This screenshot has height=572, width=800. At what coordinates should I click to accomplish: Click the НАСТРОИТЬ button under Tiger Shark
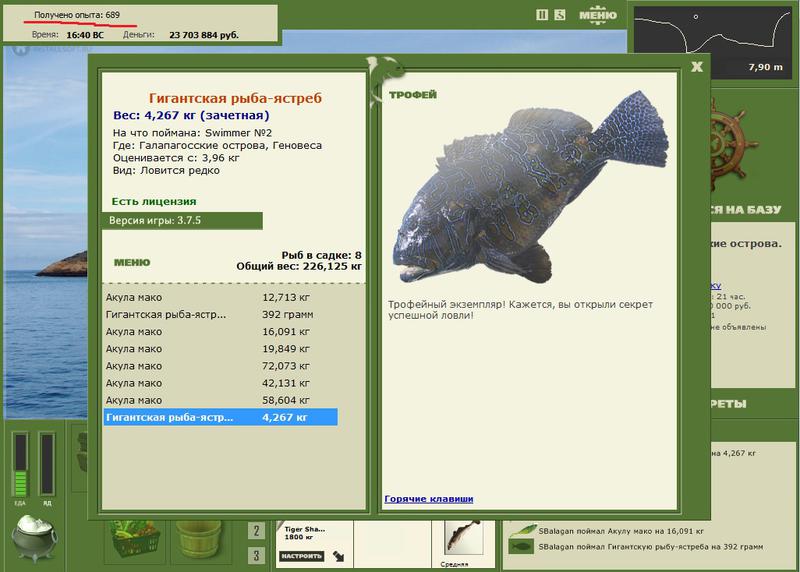(x=302, y=556)
